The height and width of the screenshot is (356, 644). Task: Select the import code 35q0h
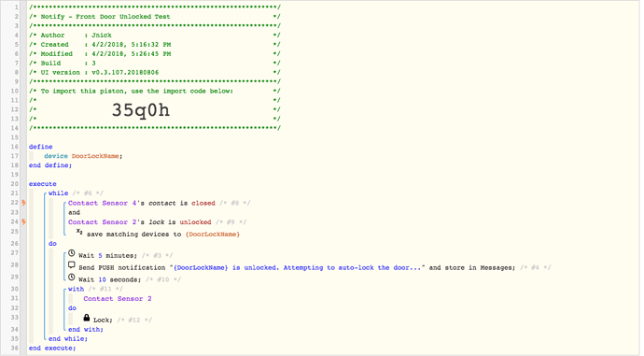(x=141, y=109)
